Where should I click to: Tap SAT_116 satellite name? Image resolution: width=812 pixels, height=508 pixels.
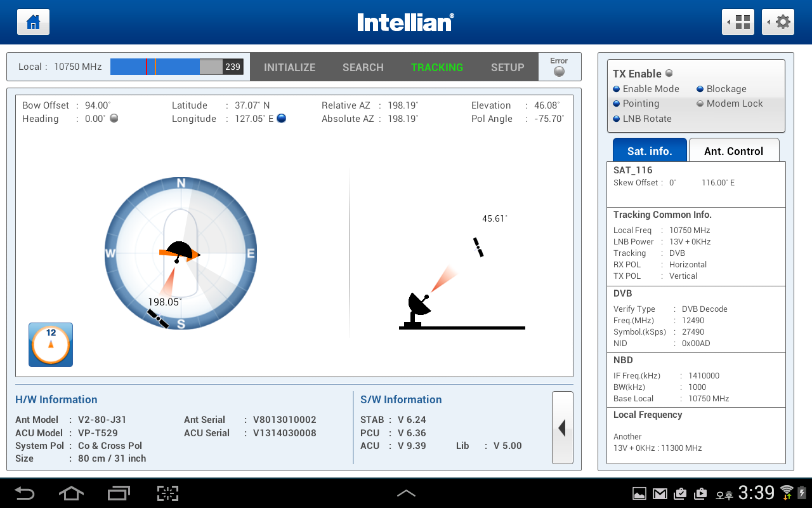(x=633, y=170)
